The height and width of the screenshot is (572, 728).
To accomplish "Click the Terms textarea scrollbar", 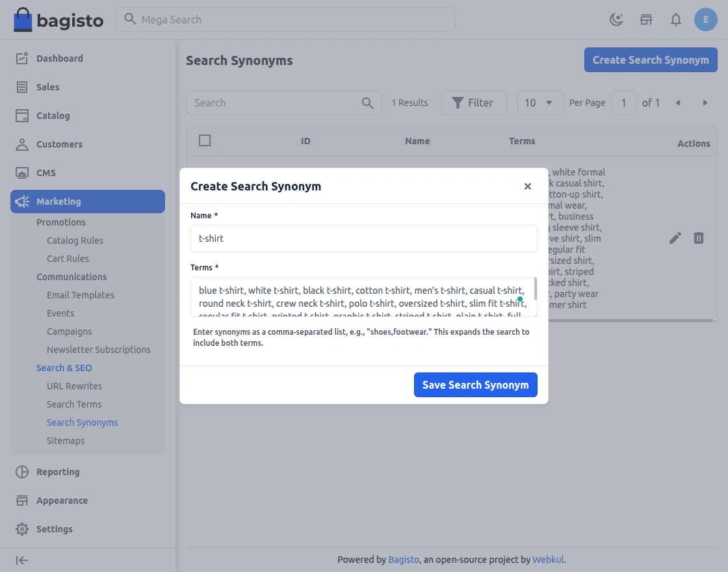I will 536,289.
